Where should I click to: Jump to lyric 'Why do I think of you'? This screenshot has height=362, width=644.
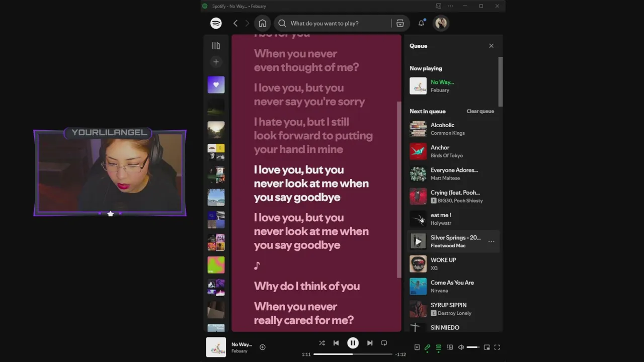[x=307, y=286]
